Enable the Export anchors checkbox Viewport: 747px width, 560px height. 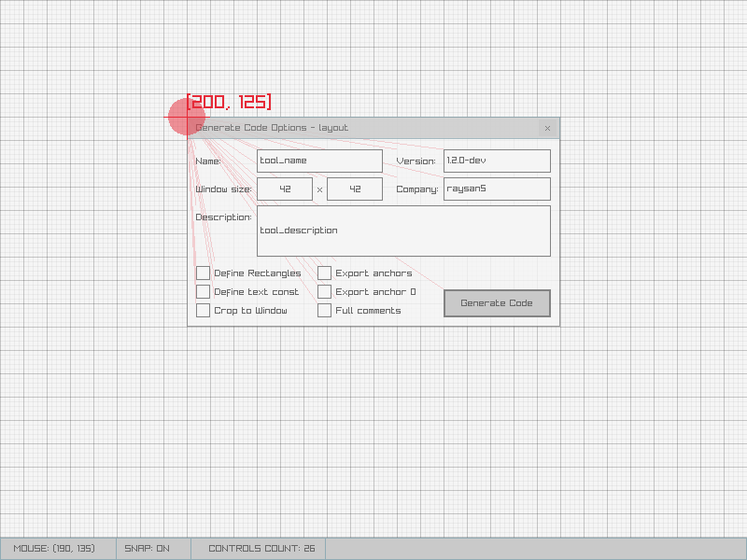tap(325, 273)
